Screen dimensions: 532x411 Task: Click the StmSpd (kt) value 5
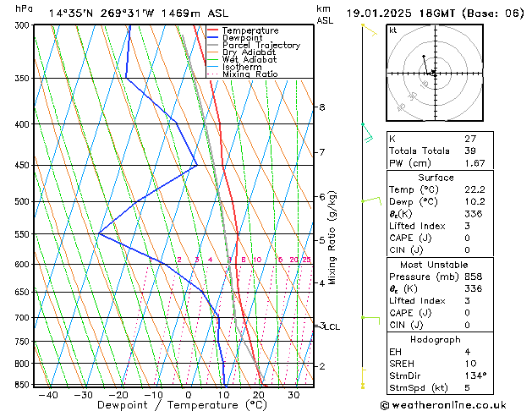click(x=468, y=387)
